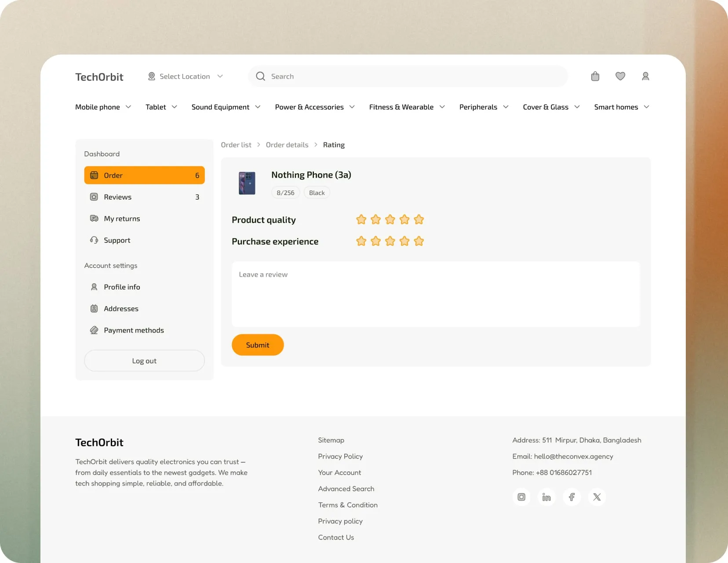Submit the product rating
The width and height of the screenshot is (728, 563).
pos(258,345)
